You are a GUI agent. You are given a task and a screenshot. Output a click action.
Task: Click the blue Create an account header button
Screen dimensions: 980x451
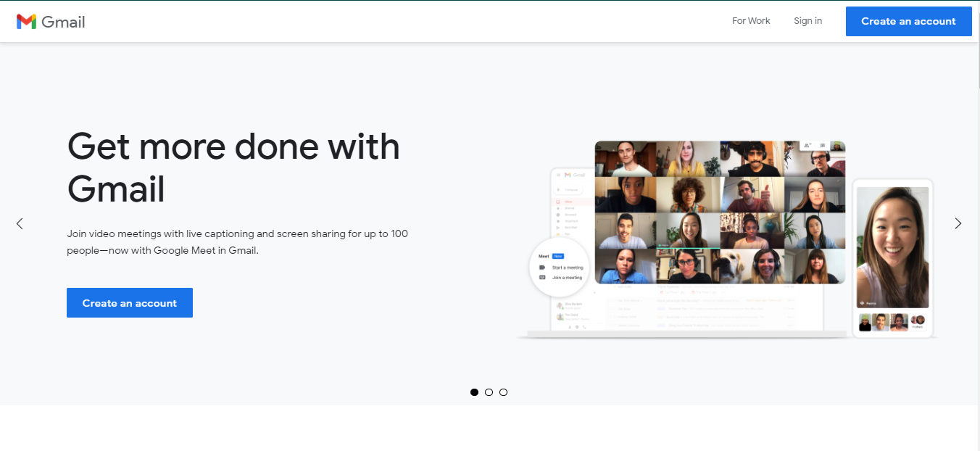908,21
